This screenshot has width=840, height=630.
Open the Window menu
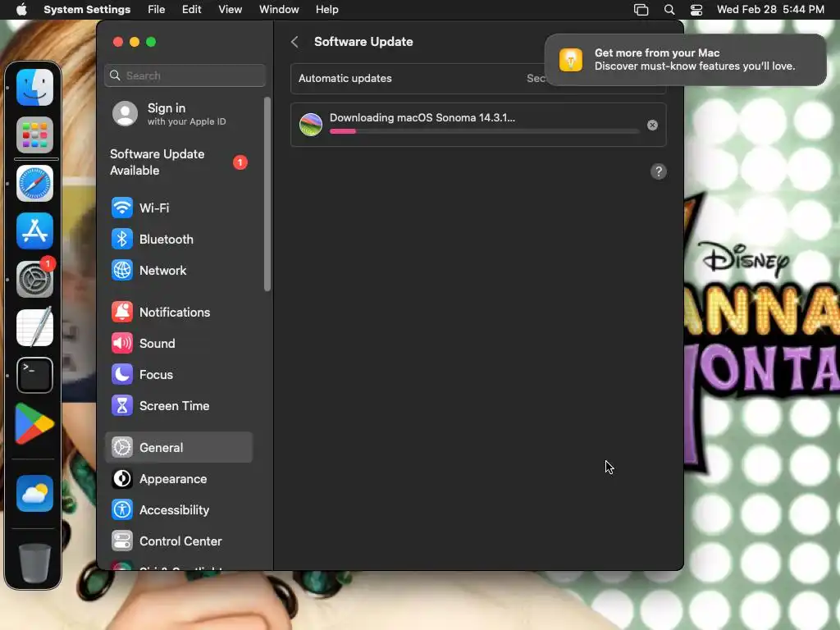[x=279, y=10]
